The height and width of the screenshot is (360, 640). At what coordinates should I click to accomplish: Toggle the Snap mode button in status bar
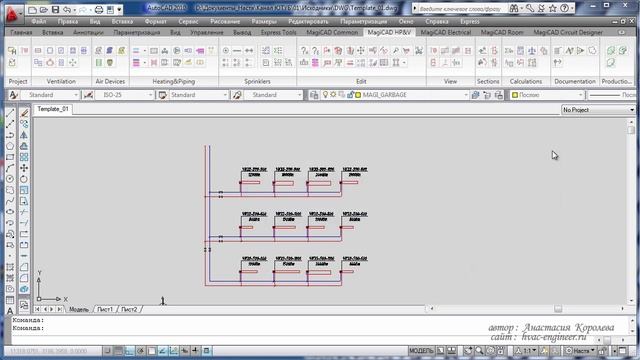tap(107, 351)
